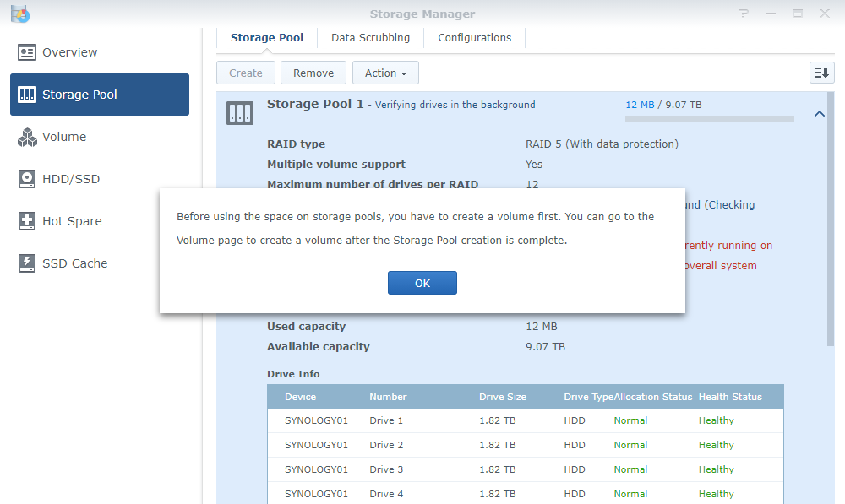The width and height of the screenshot is (845, 504).
Task: Switch to the Data Scrubbing tab
Action: tap(370, 38)
